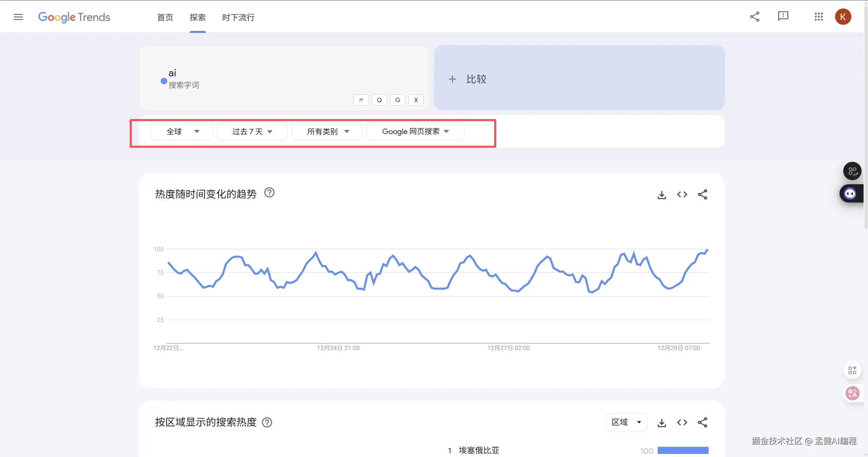Open embed code for the trend chart
Image resolution: width=868 pixels, height=457 pixels.
coord(682,194)
